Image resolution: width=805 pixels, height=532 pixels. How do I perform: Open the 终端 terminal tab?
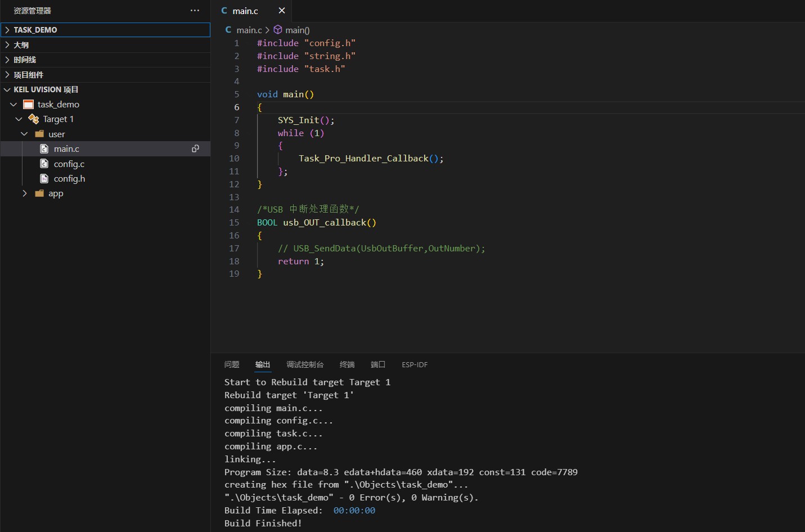point(347,364)
